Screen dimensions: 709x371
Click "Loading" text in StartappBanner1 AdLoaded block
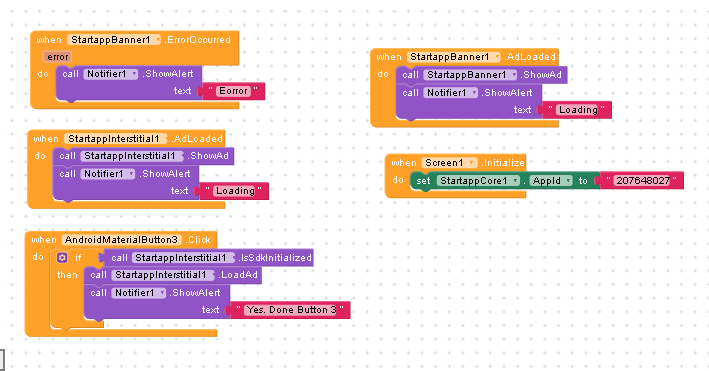click(578, 110)
